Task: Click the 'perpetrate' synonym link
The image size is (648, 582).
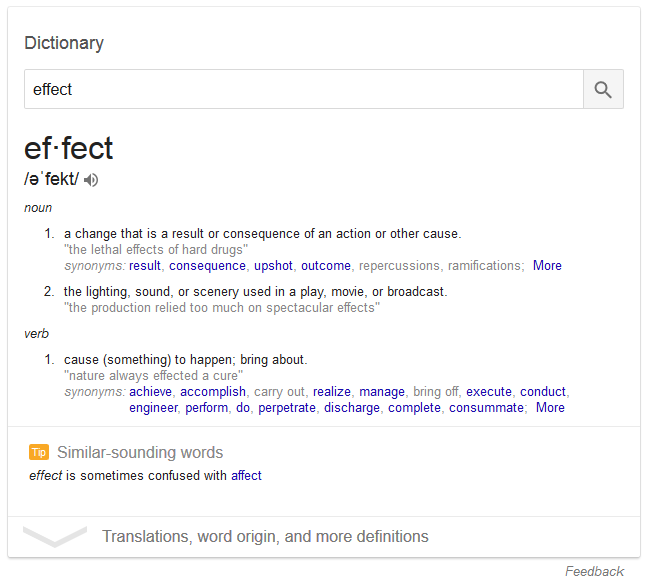Action: tap(287, 408)
